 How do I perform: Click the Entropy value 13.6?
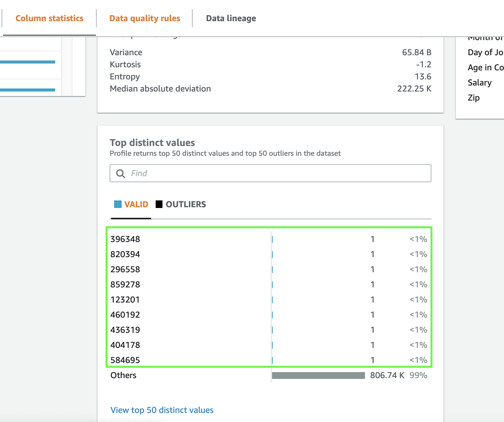pos(423,76)
